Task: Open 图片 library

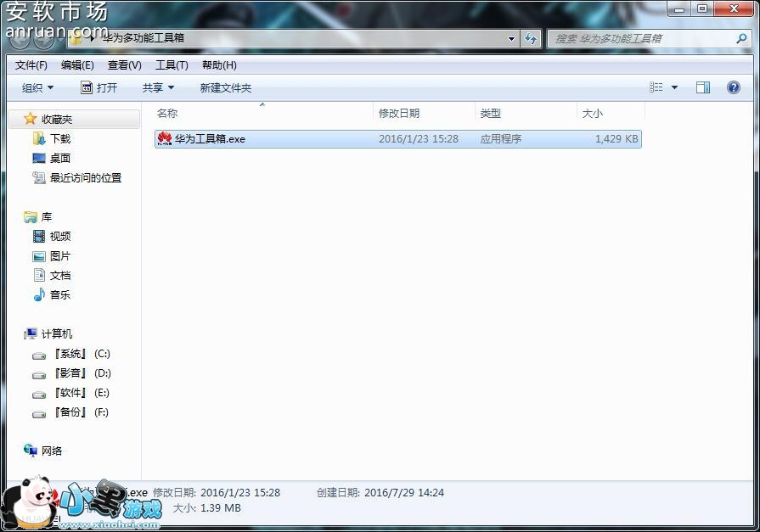Action: point(60,256)
